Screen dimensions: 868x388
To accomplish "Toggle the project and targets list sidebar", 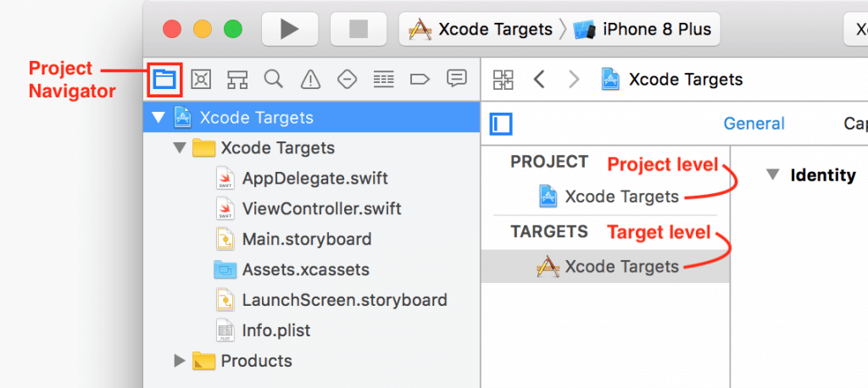I will coord(501,125).
